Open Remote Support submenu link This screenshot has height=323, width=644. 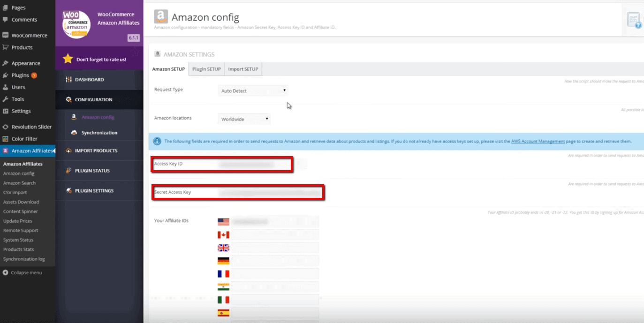tap(21, 231)
